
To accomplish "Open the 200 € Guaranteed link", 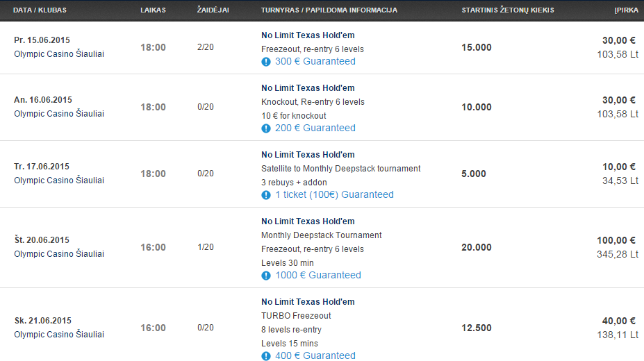I will (315, 128).
